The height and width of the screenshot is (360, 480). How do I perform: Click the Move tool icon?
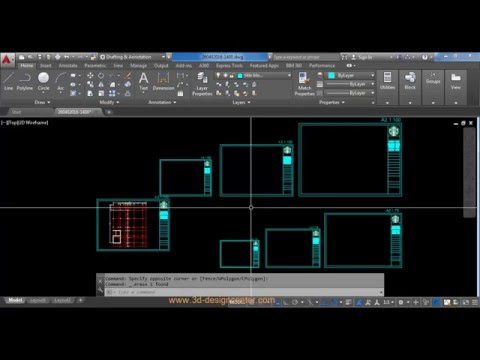click(x=90, y=76)
